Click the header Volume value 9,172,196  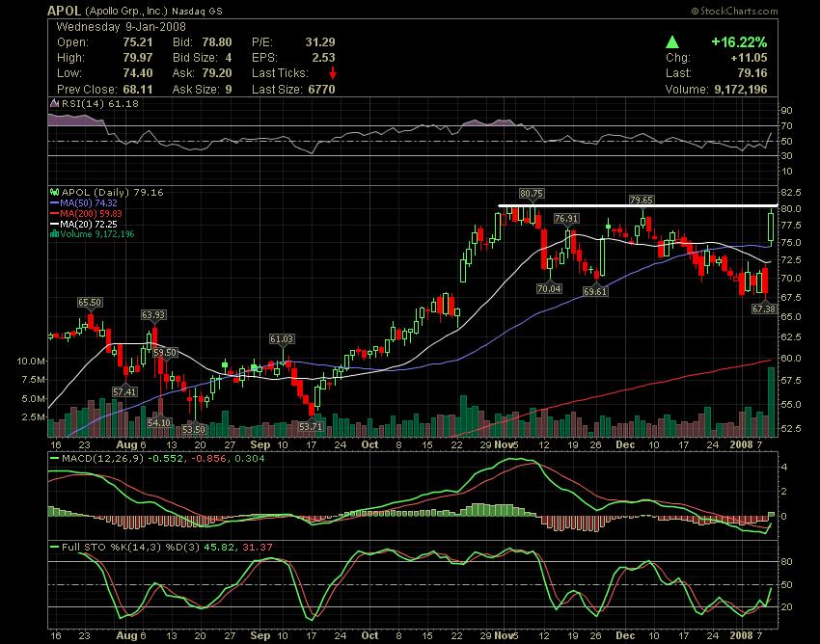(x=741, y=90)
